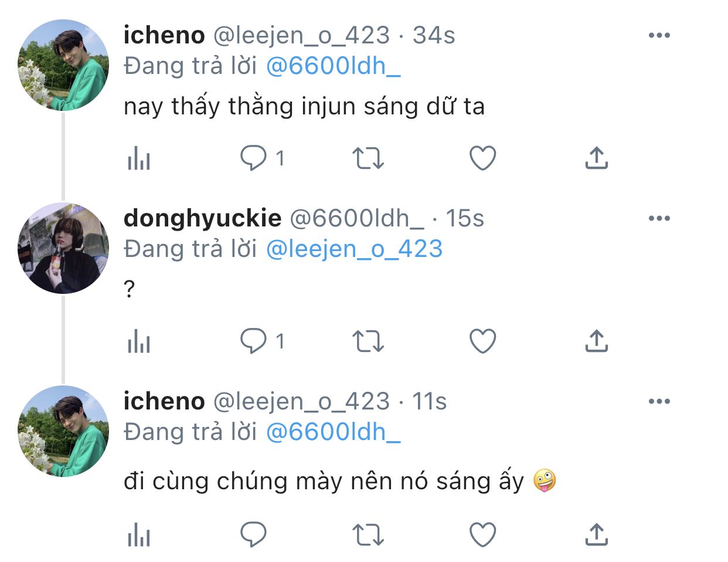The image size is (728, 562).
Task: Retweet the first icheno tweet
Action: 368,158
